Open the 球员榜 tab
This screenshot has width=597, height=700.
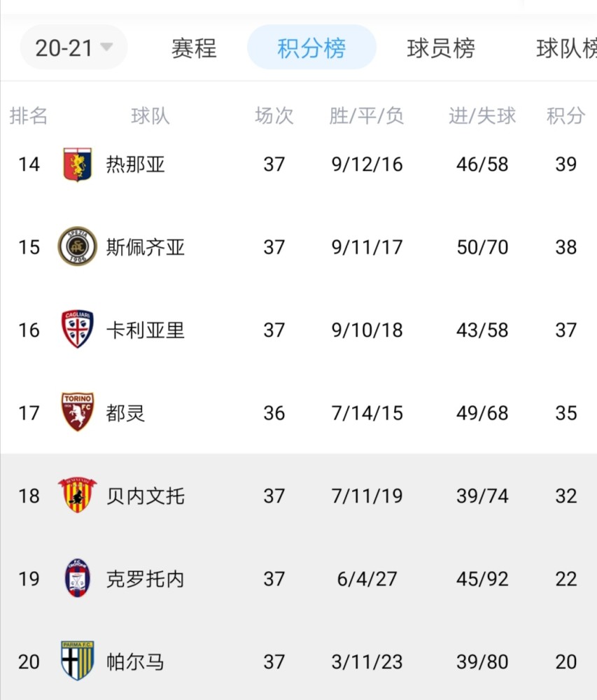(x=441, y=48)
